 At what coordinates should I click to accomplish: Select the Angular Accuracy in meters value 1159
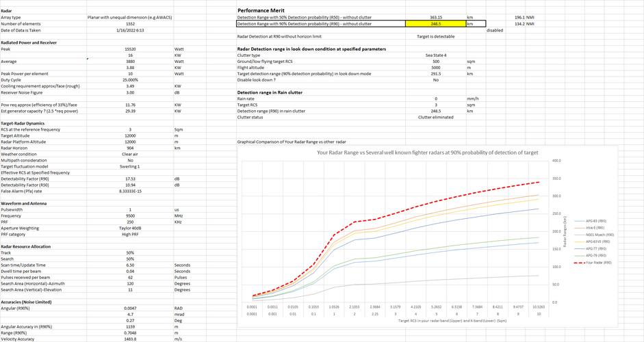(130, 326)
